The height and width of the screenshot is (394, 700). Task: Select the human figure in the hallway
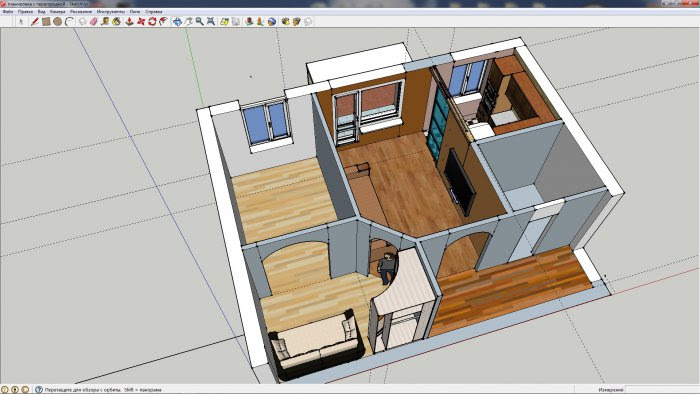pos(387,268)
